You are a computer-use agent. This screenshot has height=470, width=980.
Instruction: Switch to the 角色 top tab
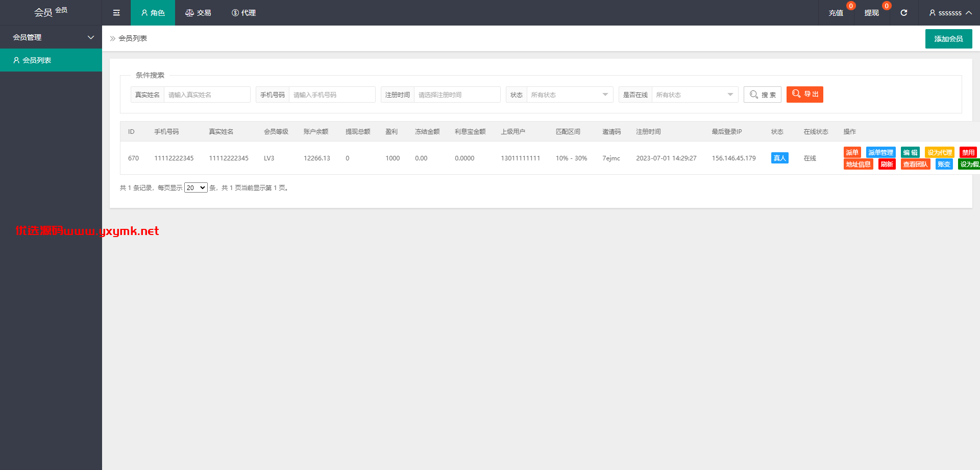pos(153,13)
